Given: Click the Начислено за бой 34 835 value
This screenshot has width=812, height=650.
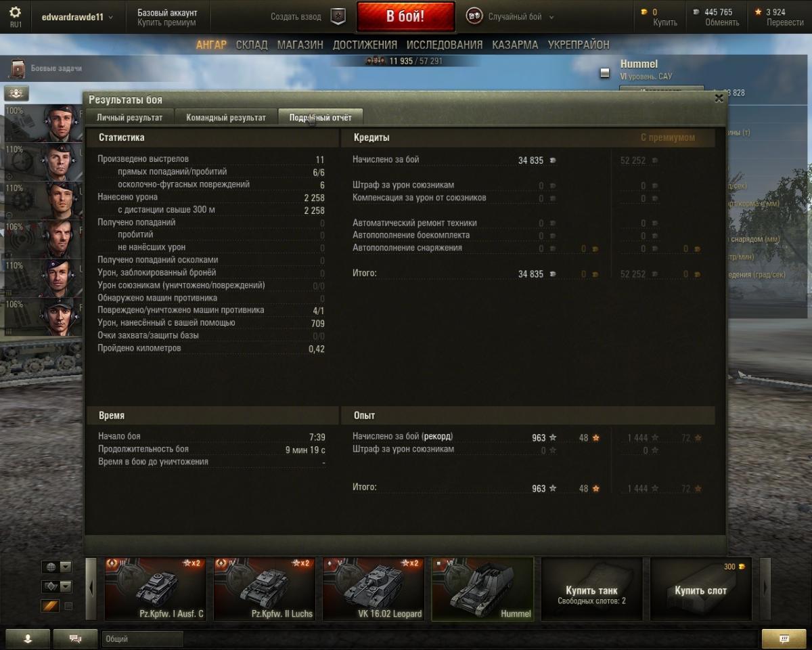Looking at the screenshot, I should pos(531,160).
